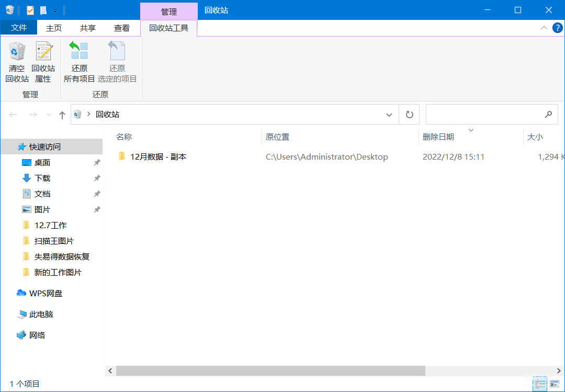Open the Customize Quick Access Toolbar dropdown
This screenshot has height=392, width=565.
(x=55, y=11)
